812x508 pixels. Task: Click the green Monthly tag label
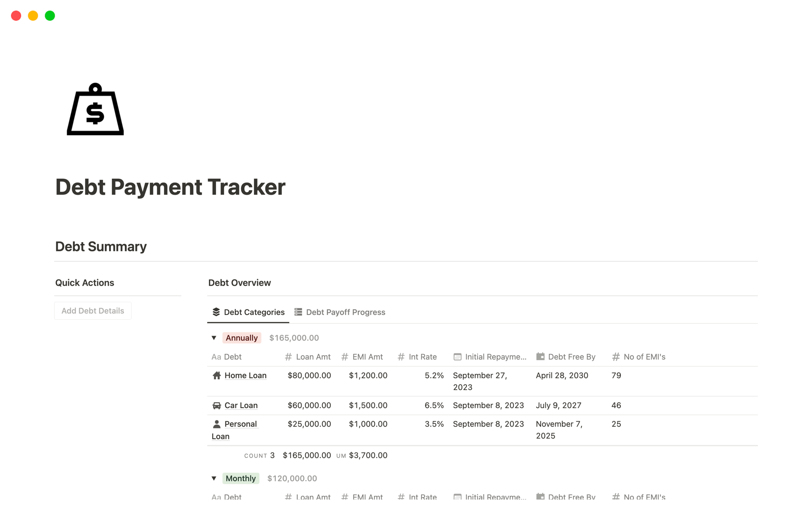pos(241,478)
